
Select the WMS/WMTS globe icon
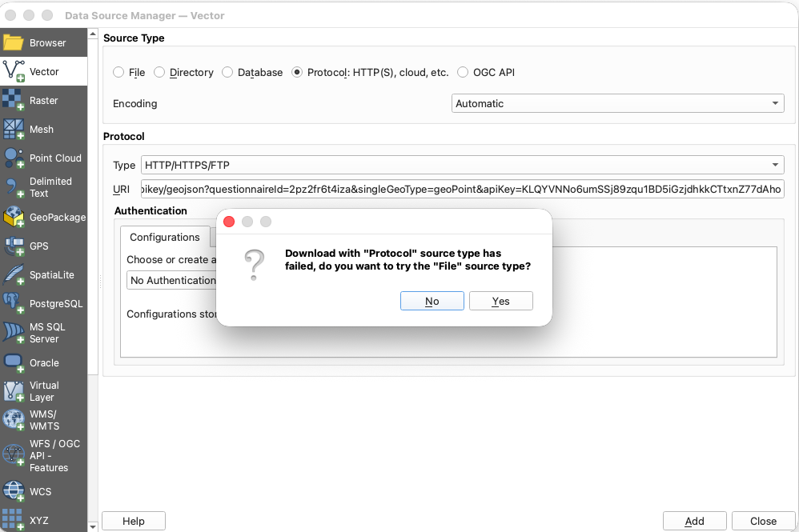pyautogui.click(x=14, y=420)
